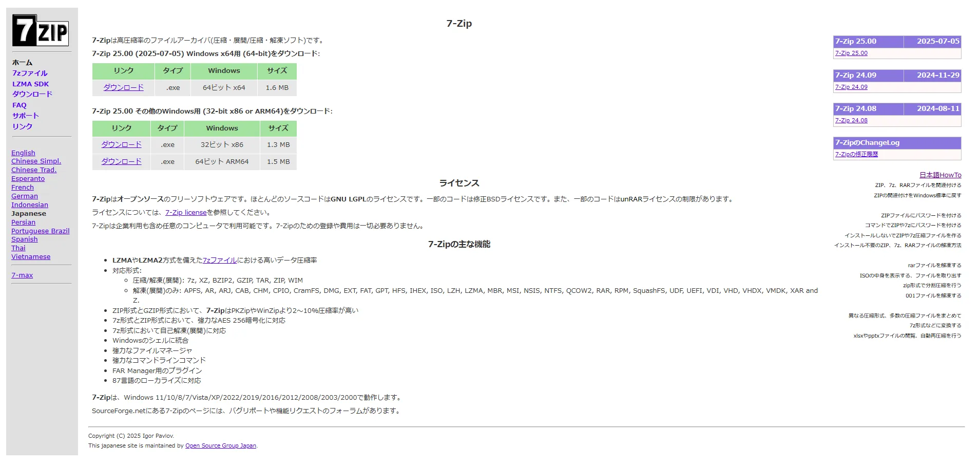The image size is (980, 464).
Task: Select the Esperanto language link
Action: click(x=28, y=178)
